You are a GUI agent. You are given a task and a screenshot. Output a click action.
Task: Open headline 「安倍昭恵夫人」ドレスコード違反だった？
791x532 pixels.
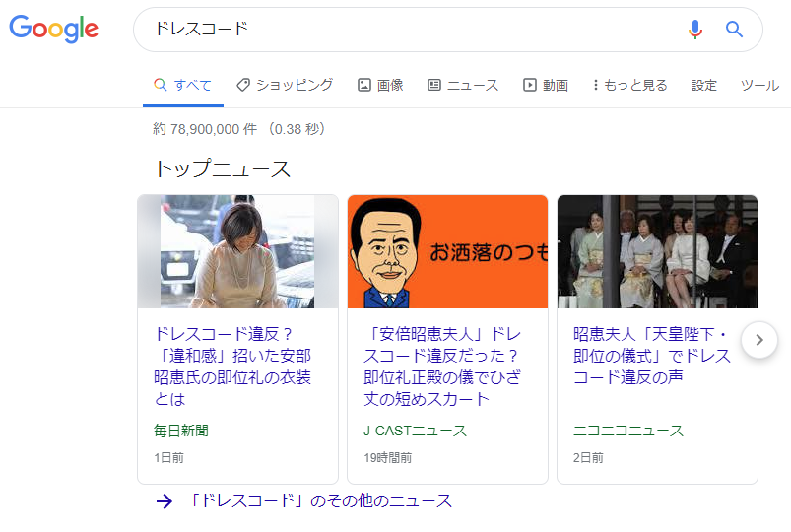click(442, 366)
